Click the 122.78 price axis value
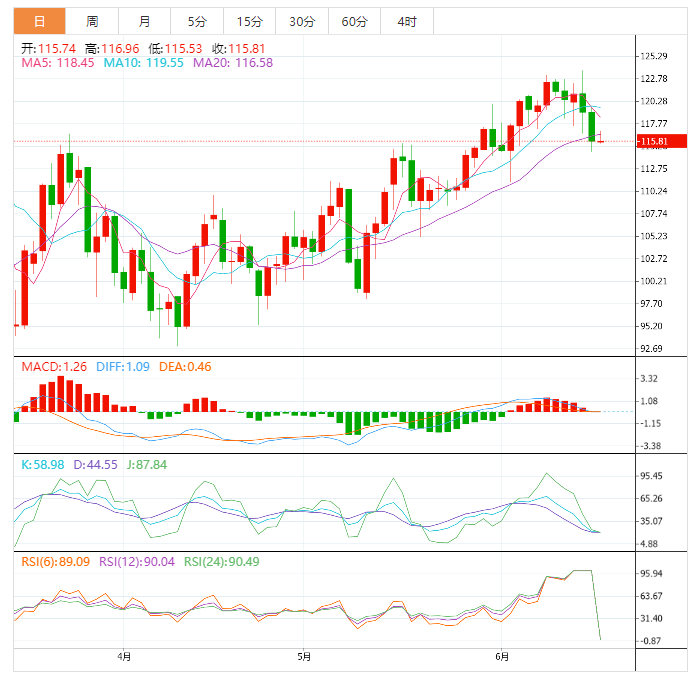This screenshot has width=689, height=675. 654,78
